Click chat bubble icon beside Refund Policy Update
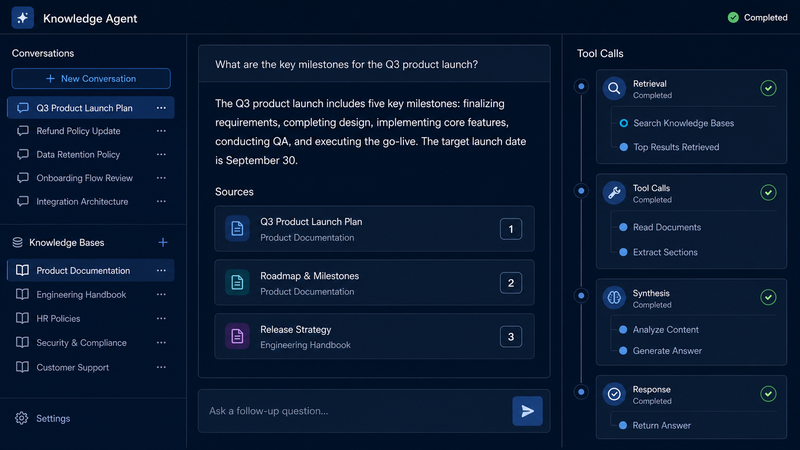Screen dimensions: 800x450 22,131
